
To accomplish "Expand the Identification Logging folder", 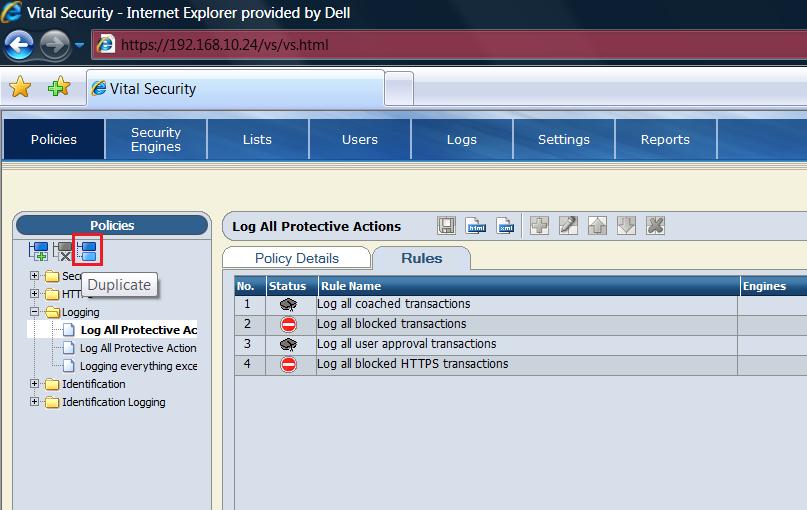I will coord(35,402).
